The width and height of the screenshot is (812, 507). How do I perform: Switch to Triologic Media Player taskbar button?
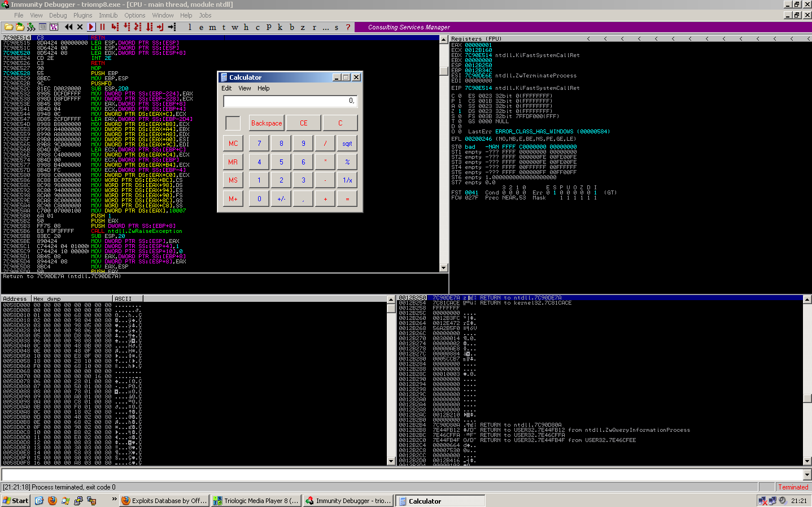[256, 501]
